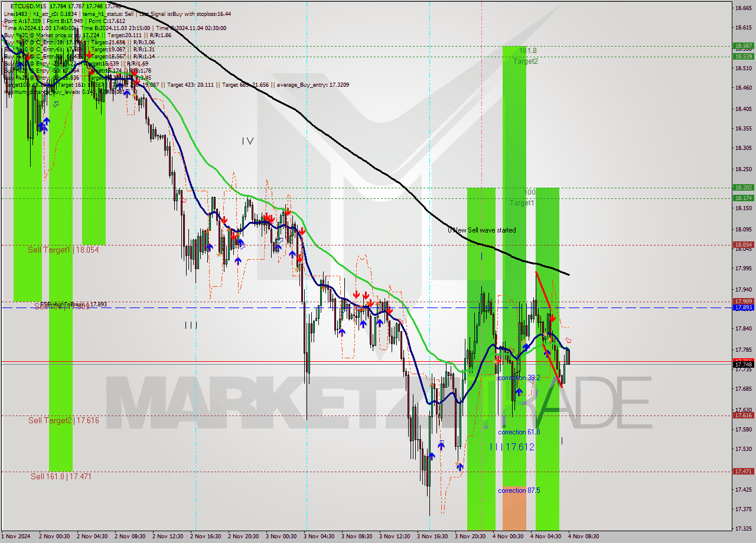Viewport: 756px width, 543px height.
Task: Click the 17.375 price scale value
Action: [743, 509]
